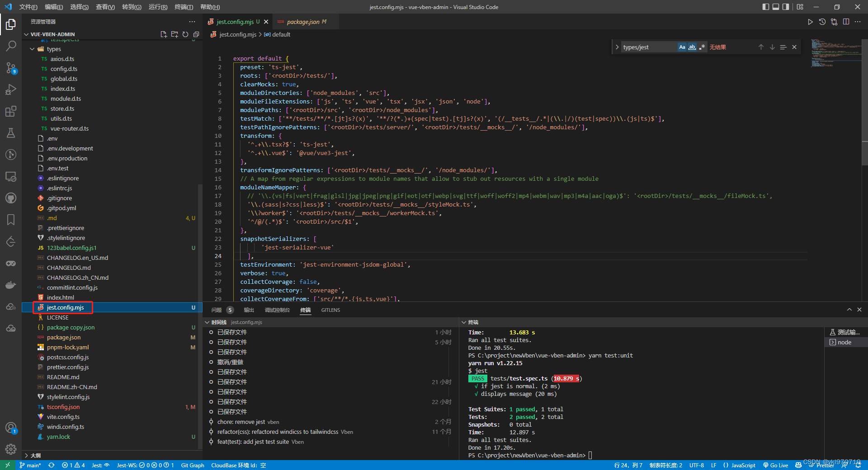The width and height of the screenshot is (868, 470).
Task: Open editor more actions menu
Action: (858, 22)
